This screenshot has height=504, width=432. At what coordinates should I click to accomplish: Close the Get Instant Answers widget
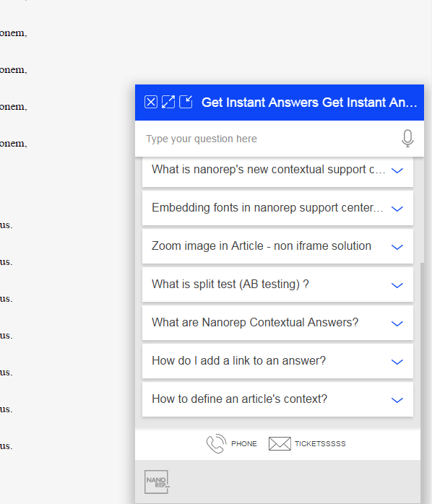(x=151, y=103)
